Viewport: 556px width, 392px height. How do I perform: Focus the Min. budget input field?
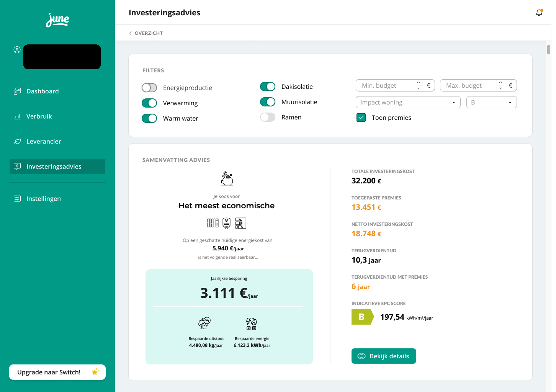click(385, 85)
